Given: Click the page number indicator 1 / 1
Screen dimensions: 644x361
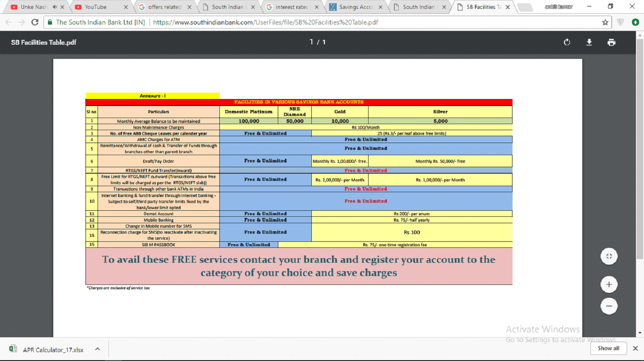Looking at the screenshot, I should click(x=317, y=42).
